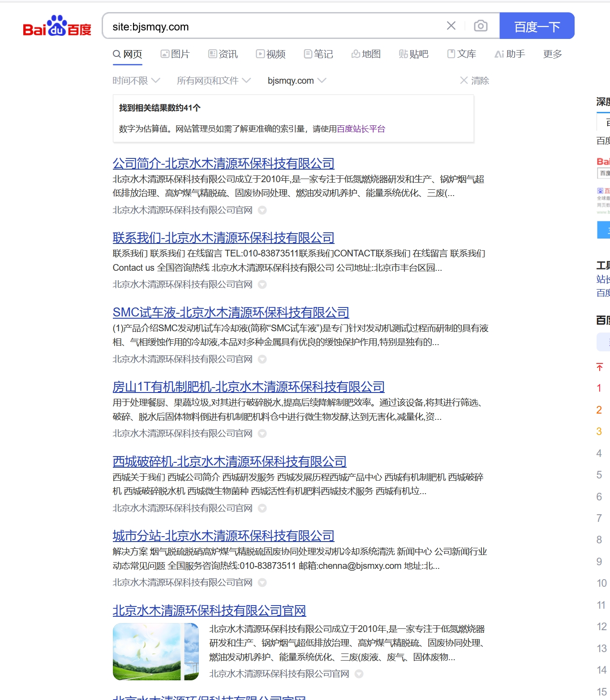Click the 百度一下 search button
The image size is (610, 700).
(537, 26)
